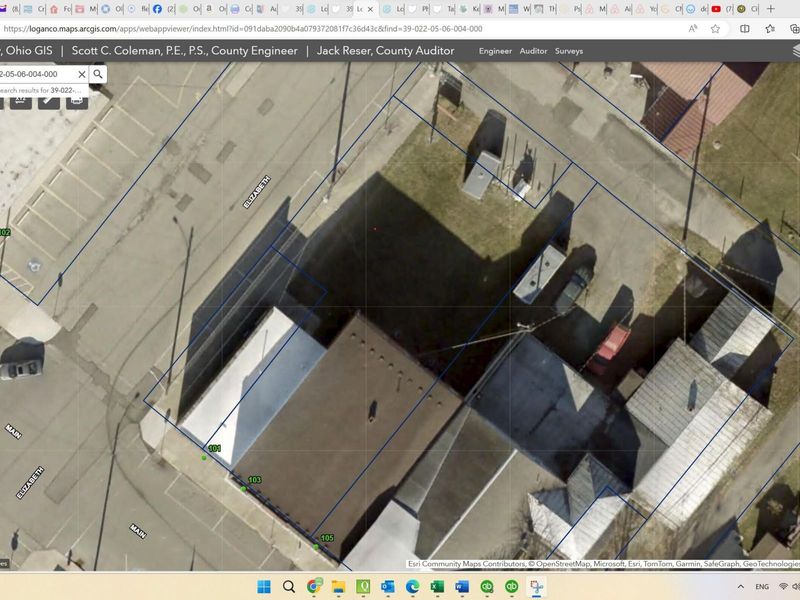Screen dimensions: 800x600
Task: Clear the parcel search box with X
Action: (82, 74)
